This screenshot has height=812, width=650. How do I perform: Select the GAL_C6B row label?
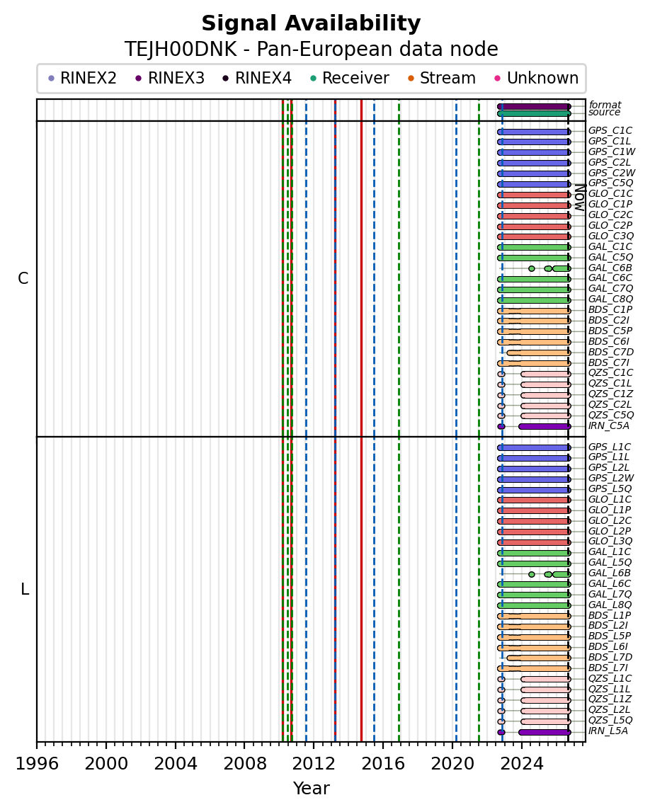pyautogui.click(x=610, y=268)
